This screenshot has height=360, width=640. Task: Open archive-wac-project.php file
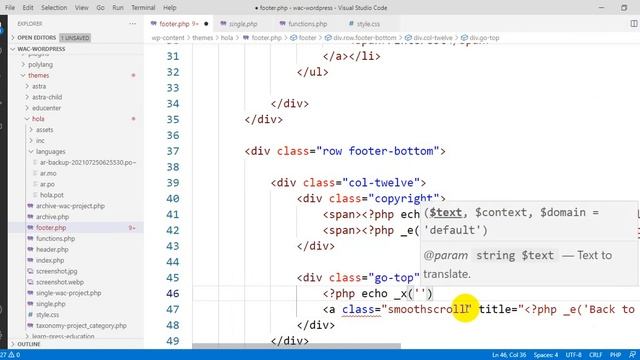70,206
